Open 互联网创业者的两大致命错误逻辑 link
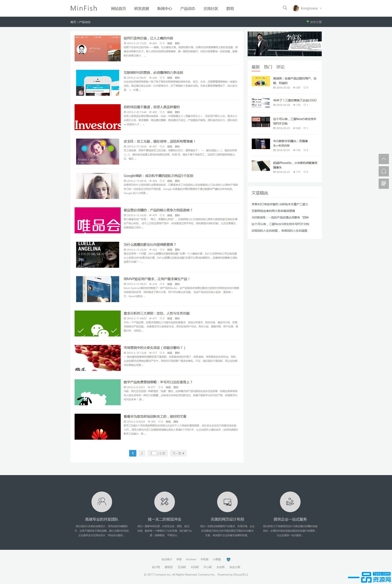Viewport: 392px width, 584px height. coord(273,211)
